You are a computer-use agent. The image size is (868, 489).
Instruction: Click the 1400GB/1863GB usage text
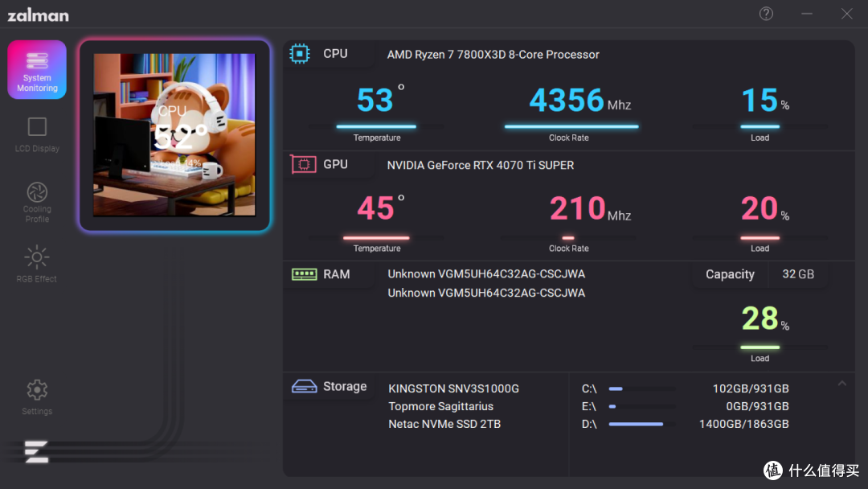744,424
